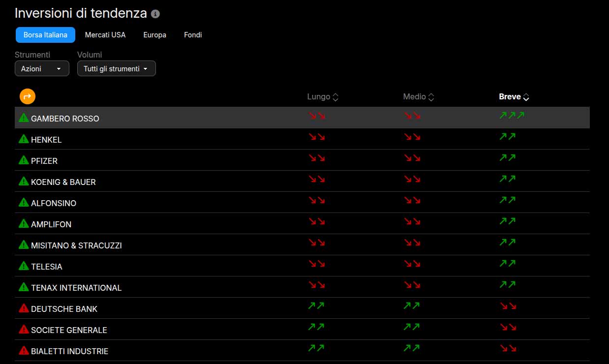Screen dimensions: 609x364
Task: Open the AMPLIFON stock name
Action: [x=51, y=224]
